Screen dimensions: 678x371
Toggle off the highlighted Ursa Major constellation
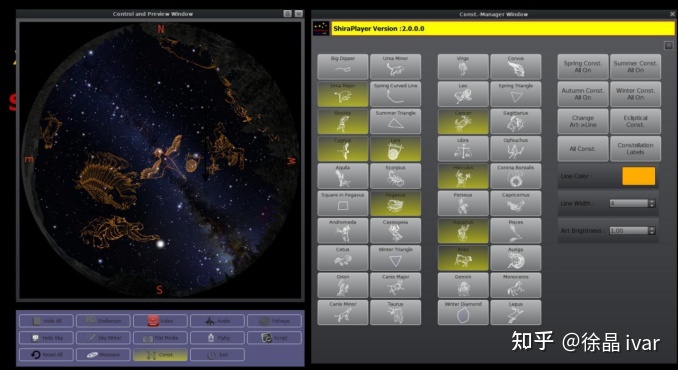click(x=343, y=94)
